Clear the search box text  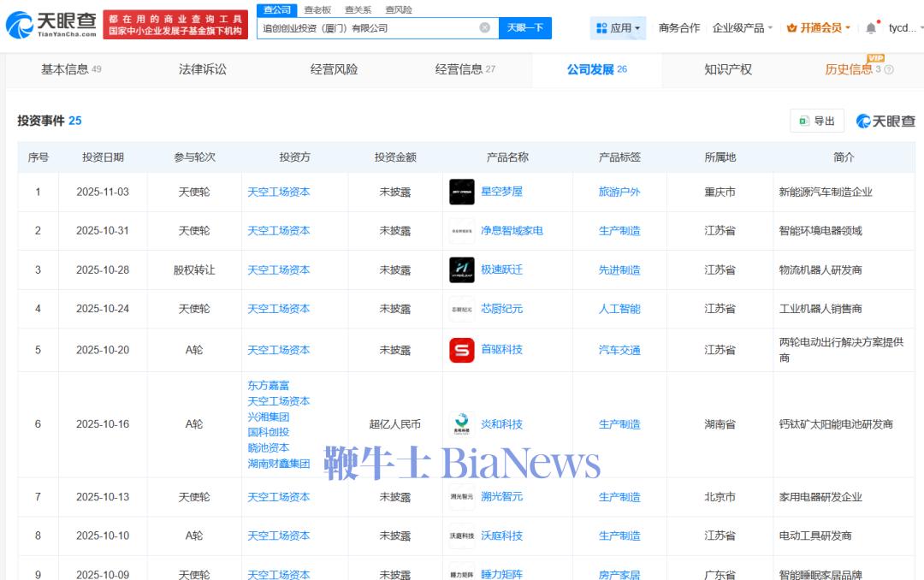(484, 28)
